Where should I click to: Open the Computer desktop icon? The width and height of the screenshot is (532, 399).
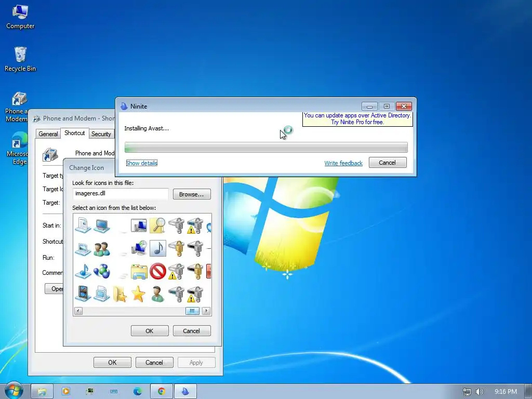click(20, 17)
